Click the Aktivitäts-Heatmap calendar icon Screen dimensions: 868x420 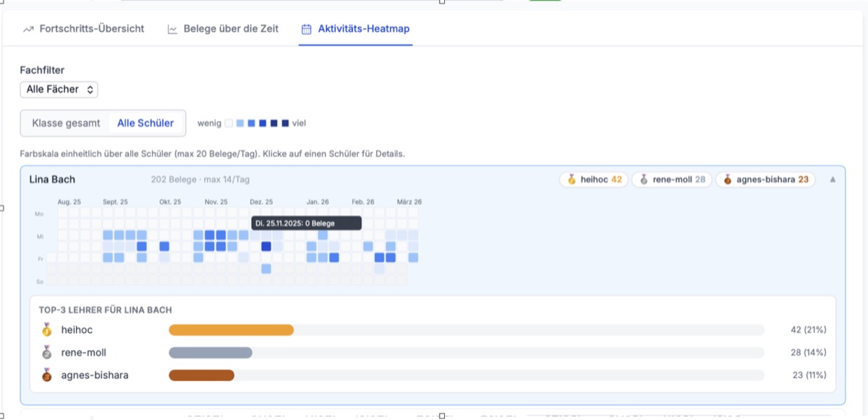coord(307,30)
